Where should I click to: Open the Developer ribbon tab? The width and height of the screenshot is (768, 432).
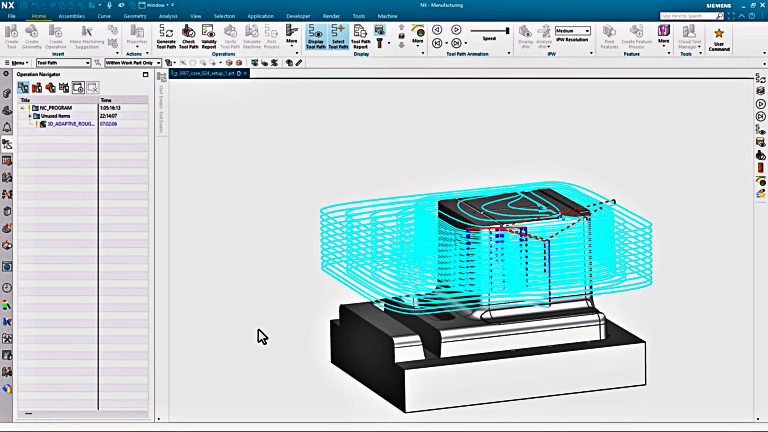coord(298,16)
